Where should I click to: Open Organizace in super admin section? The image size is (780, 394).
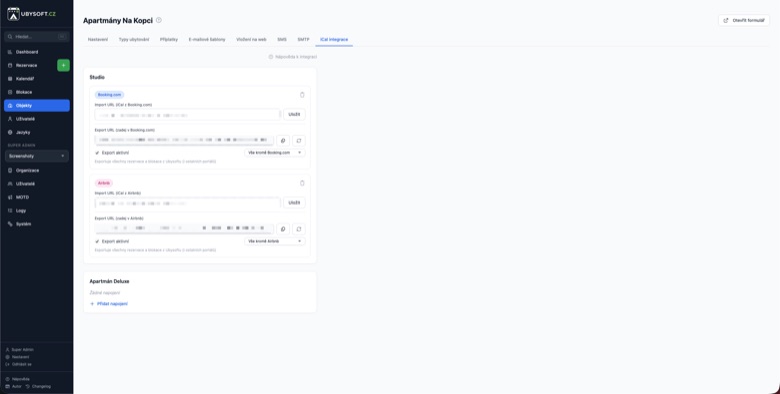click(36, 170)
